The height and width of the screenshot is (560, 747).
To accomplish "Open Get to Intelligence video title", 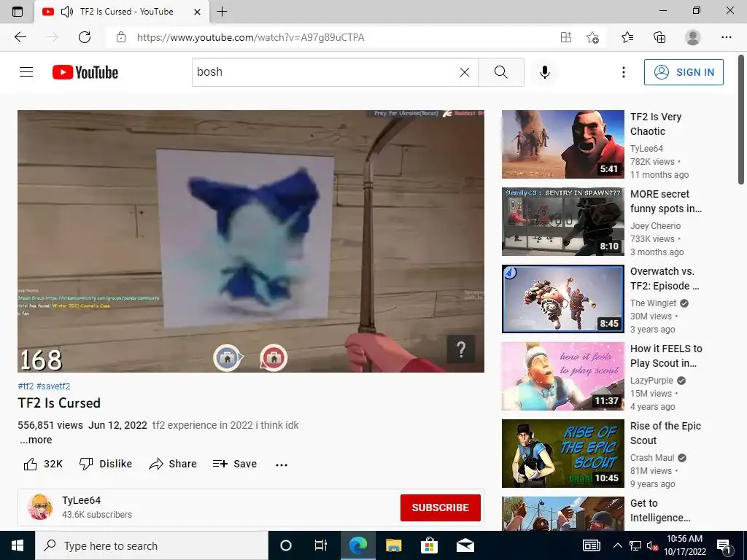I will pyautogui.click(x=659, y=510).
